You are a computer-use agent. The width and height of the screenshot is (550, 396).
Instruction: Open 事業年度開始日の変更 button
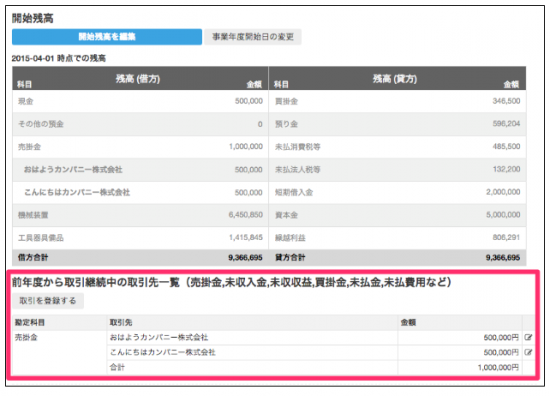(253, 37)
